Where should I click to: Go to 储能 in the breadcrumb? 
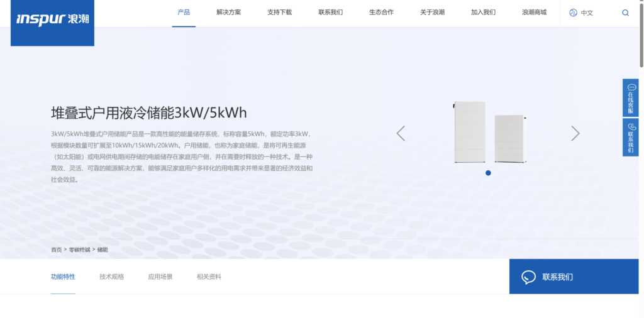tap(103, 249)
